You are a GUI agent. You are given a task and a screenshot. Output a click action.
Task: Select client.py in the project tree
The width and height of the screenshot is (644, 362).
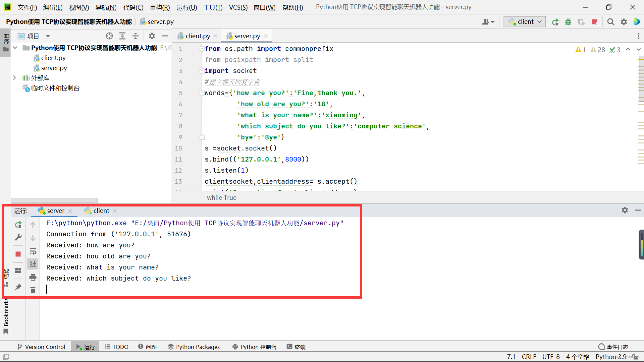[53, 58]
